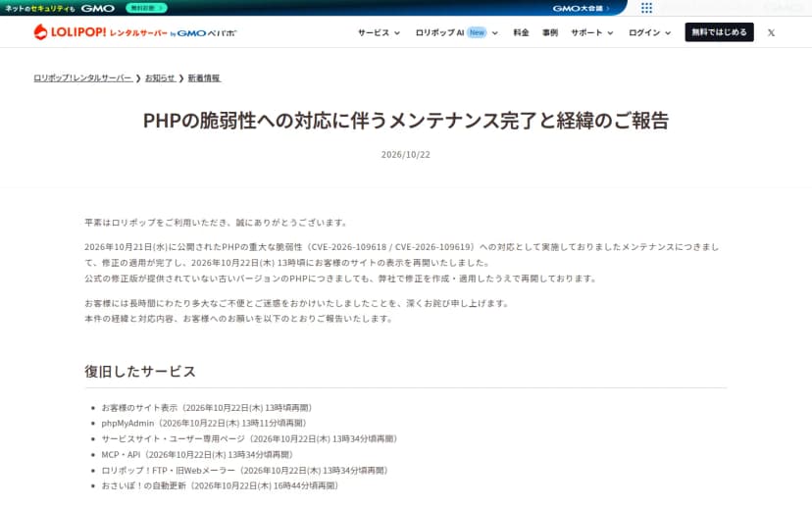Select the sentence beginning 本件の経緯と対応内容

coord(239,319)
